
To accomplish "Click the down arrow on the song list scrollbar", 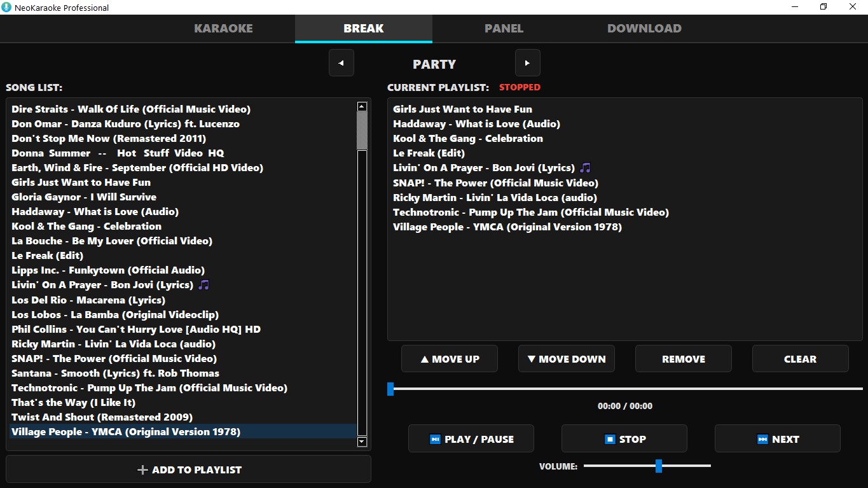I will (x=361, y=442).
